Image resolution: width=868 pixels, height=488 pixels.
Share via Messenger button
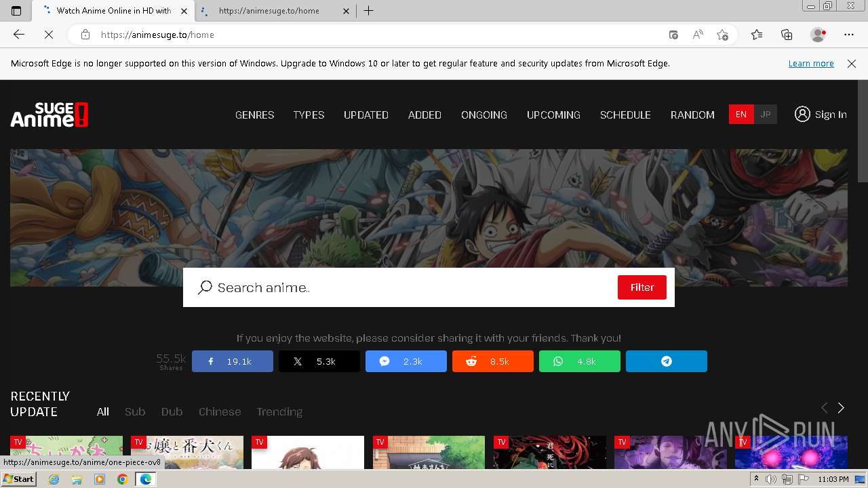coord(406,361)
